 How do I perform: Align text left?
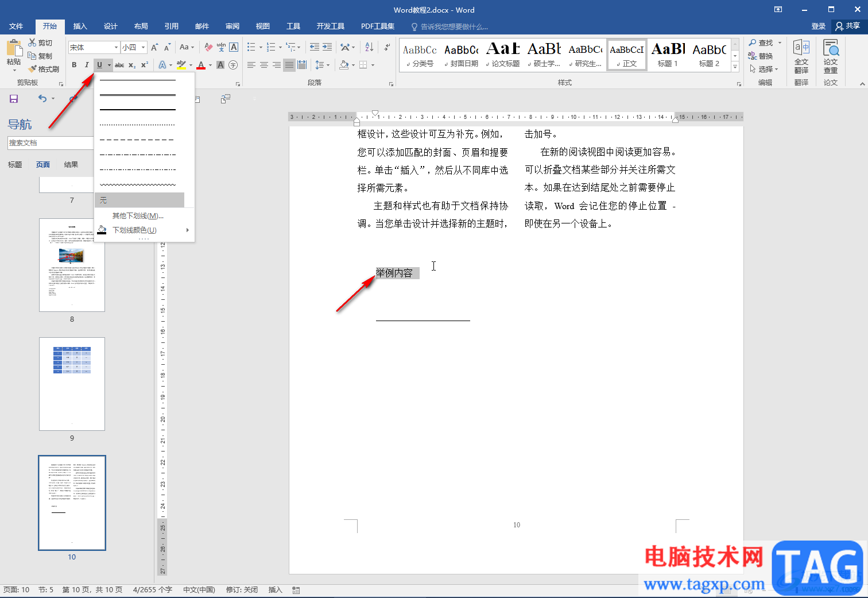coord(251,65)
